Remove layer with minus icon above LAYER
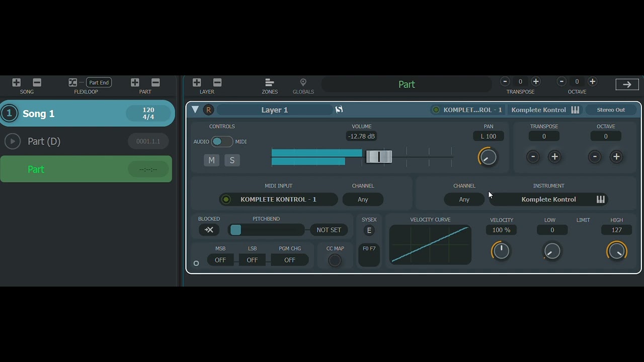This screenshot has height=362, width=644. [x=217, y=82]
